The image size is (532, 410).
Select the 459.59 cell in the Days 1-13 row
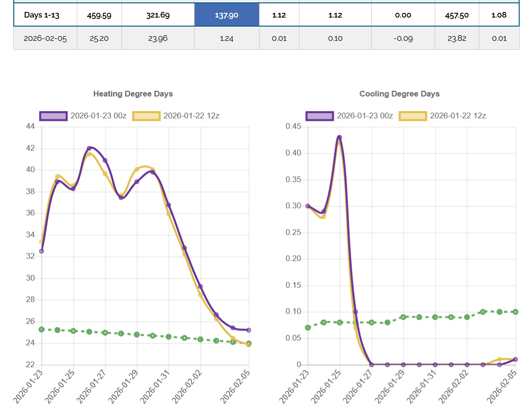click(99, 15)
